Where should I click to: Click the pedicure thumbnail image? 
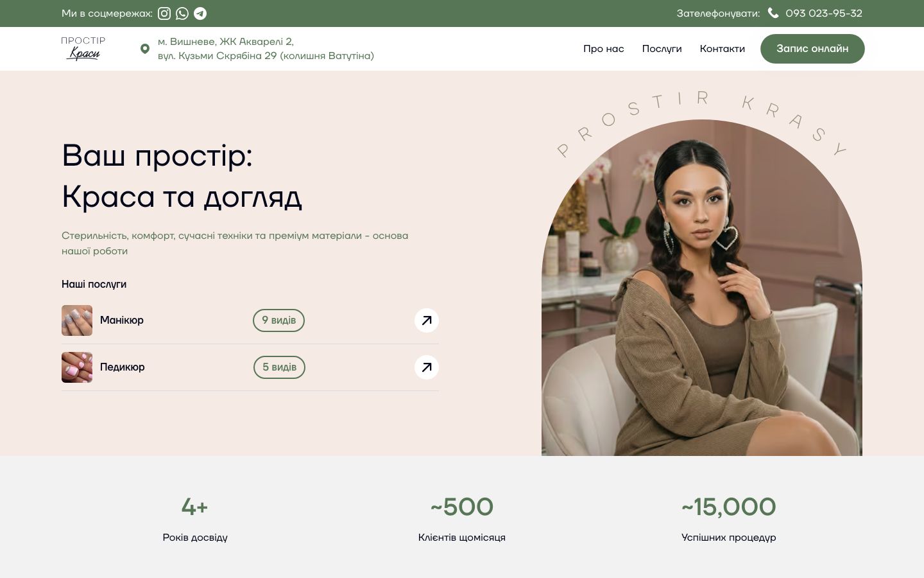[x=77, y=367]
